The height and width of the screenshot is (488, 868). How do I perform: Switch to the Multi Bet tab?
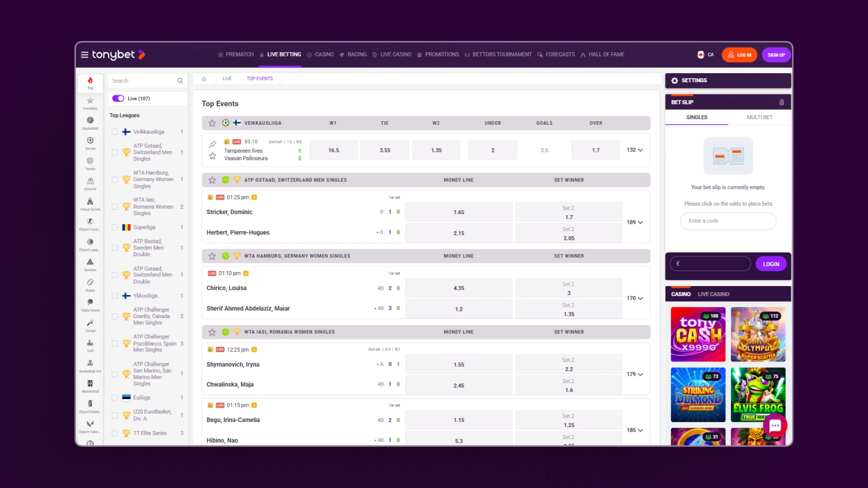(x=759, y=117)
